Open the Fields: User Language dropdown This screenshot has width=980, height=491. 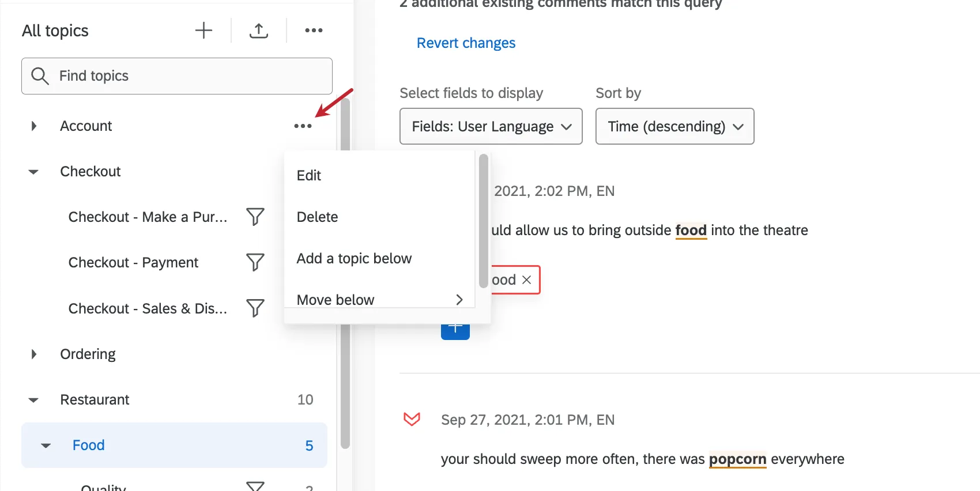click(491, 126)
